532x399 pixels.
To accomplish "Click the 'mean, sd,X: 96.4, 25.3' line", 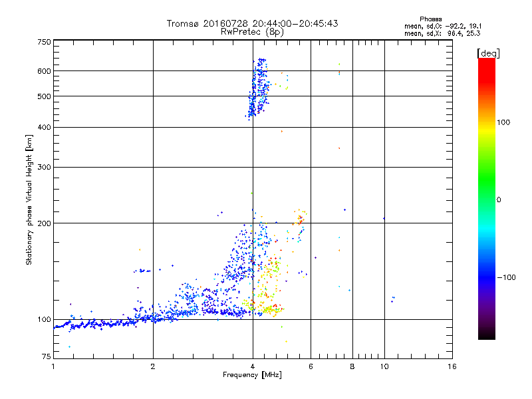I will (x=442, y=33).
